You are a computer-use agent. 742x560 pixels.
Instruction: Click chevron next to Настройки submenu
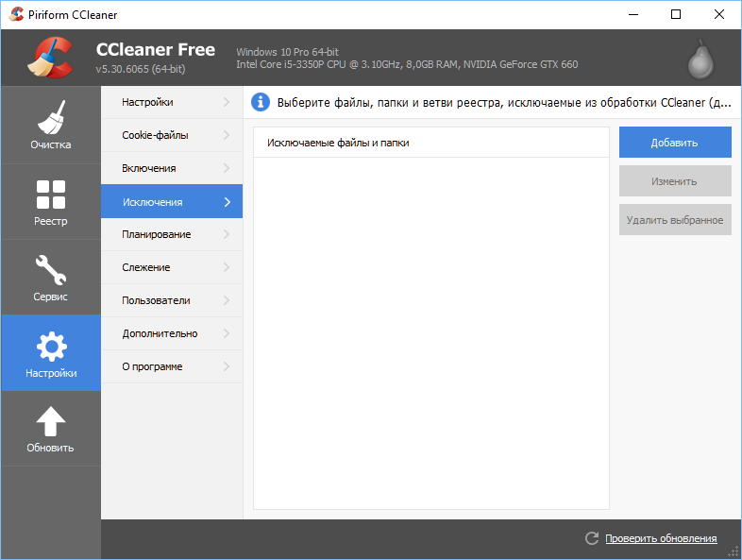(227, 102)
